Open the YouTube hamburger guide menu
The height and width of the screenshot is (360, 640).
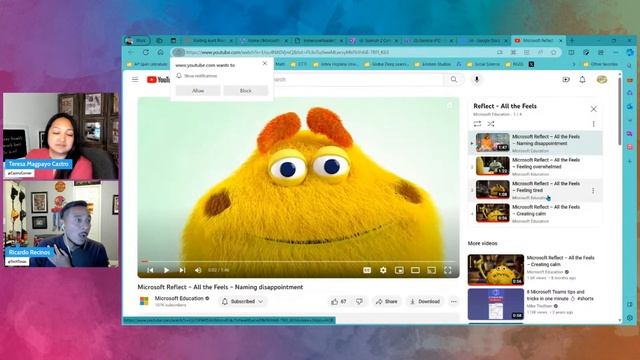pos(135,79)
